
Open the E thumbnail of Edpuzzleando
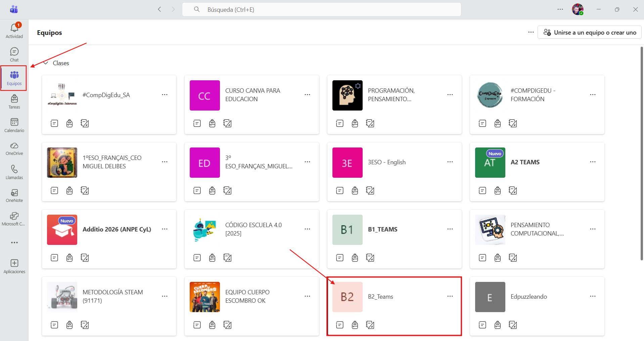490,297
